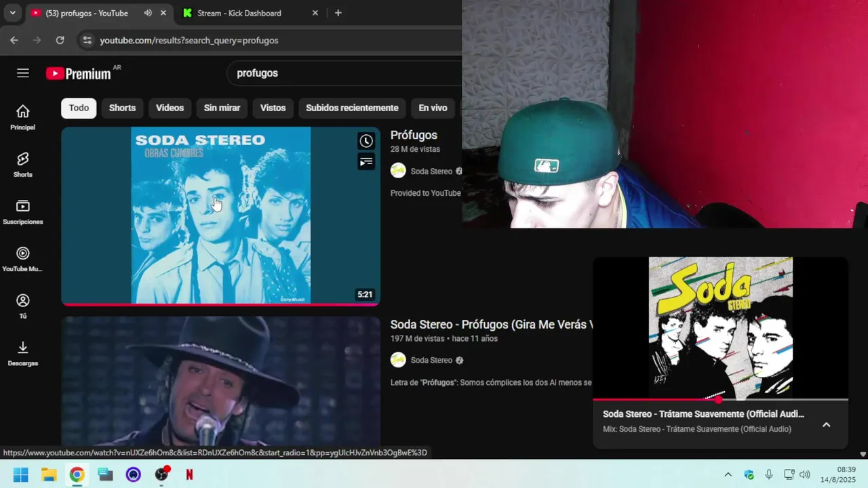Viewport: 868px width, 488px height.
Task: Click Chrome icon in the taskbar
Action: [77, 474]
